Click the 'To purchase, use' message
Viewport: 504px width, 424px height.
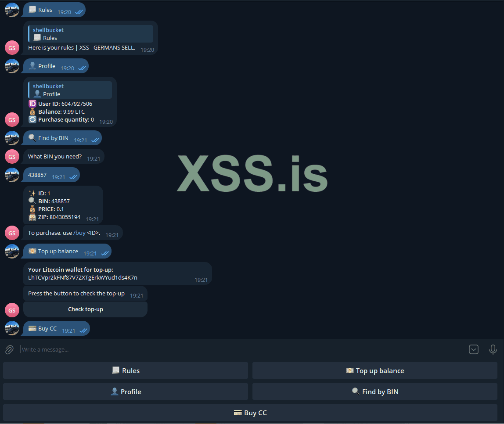tap(73, 233)
